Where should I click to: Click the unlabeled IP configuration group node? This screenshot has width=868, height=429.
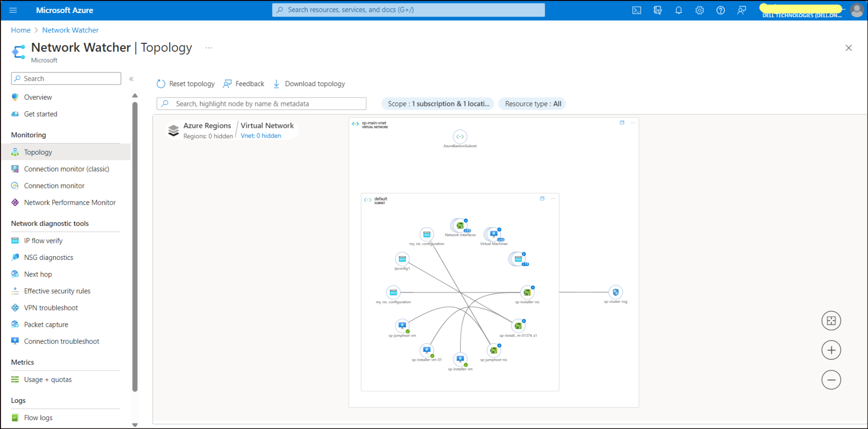coord(519,259)
